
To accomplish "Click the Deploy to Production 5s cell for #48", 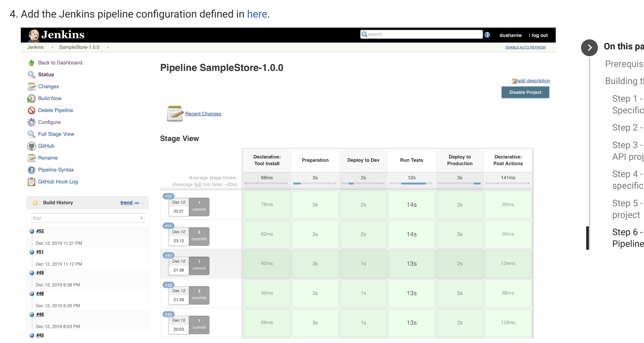I will pos(460,293).
